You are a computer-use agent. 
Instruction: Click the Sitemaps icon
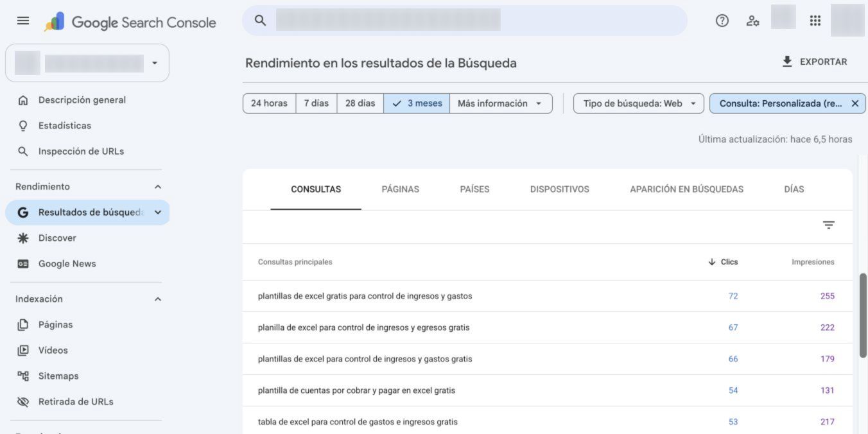[x=23, y=376]
